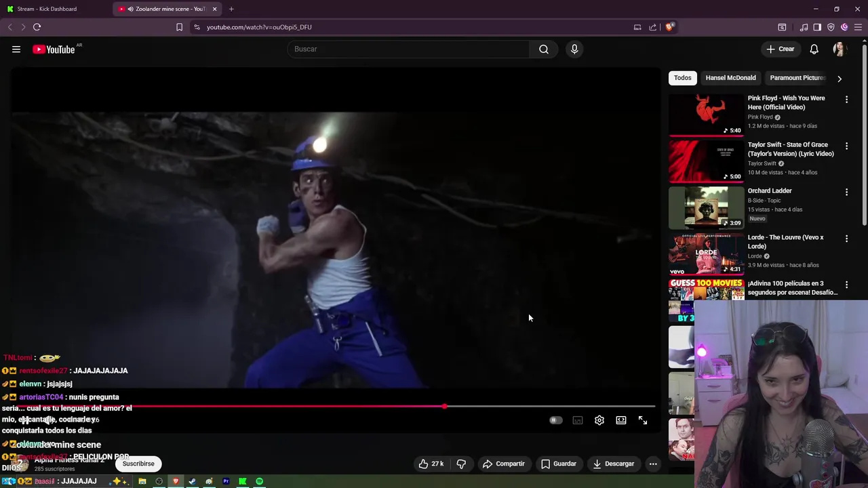Open the video settings gear
868x488 pixels.
coord(599,420)
